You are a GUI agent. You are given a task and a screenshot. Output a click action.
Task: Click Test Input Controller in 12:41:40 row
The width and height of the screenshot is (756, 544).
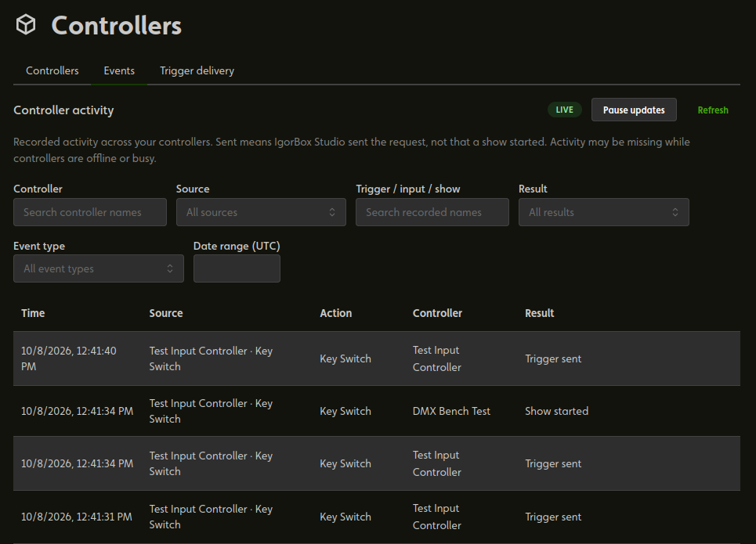click(x=437, y=358)
